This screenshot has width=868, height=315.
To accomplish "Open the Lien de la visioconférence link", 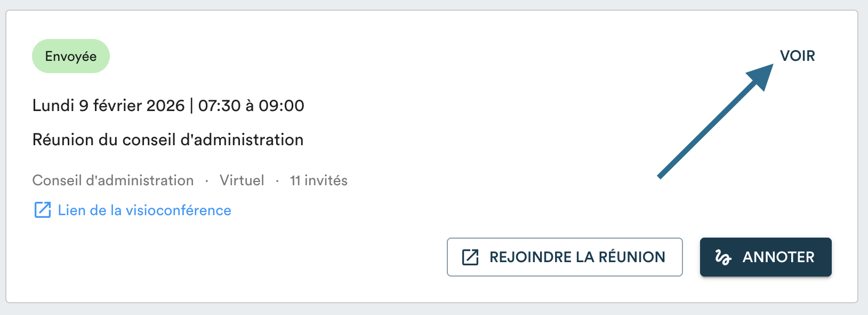I will [x=144, y=210].
